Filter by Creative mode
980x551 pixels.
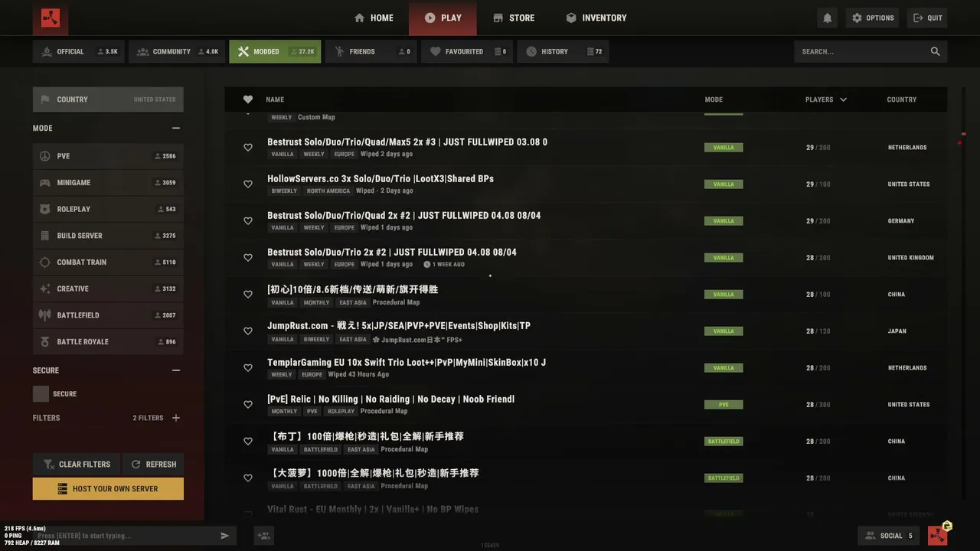click(108, 289)
